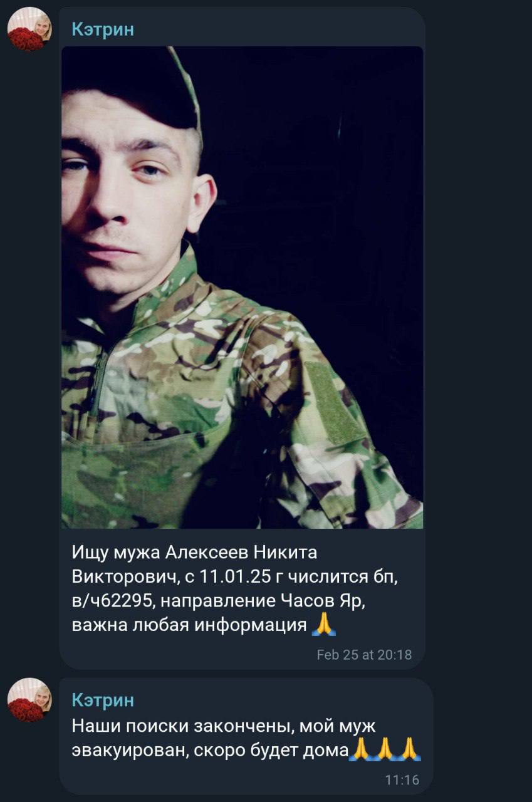Click the 'в/ч62295' unit number text
Screen dimensions: 532x802
pos(113,601)
